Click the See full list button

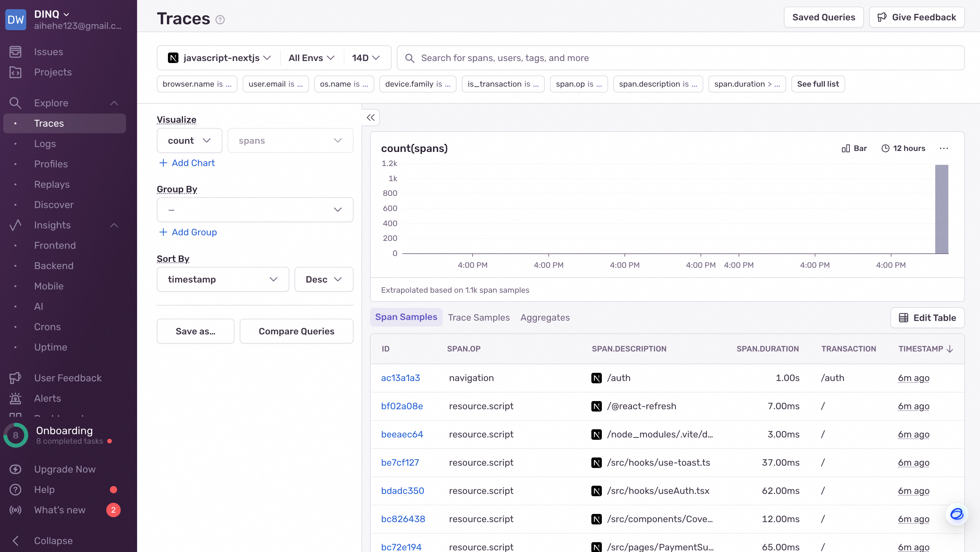(818, 84)
